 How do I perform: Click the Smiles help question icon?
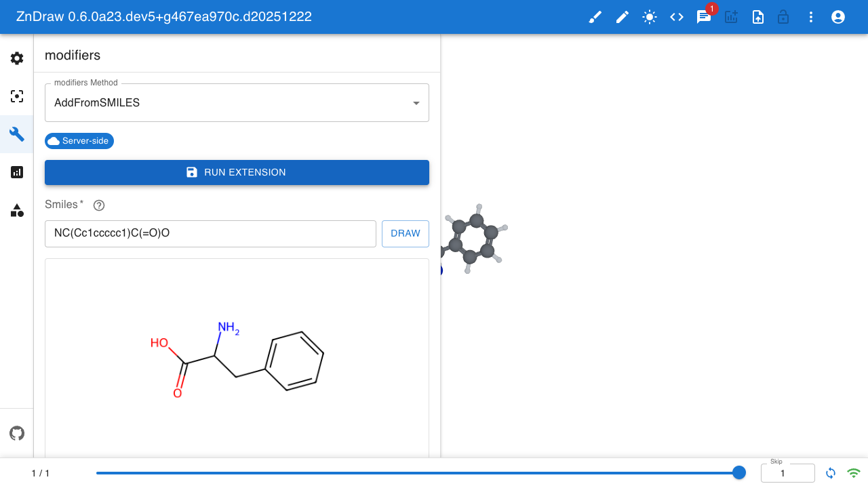[99, 205]
